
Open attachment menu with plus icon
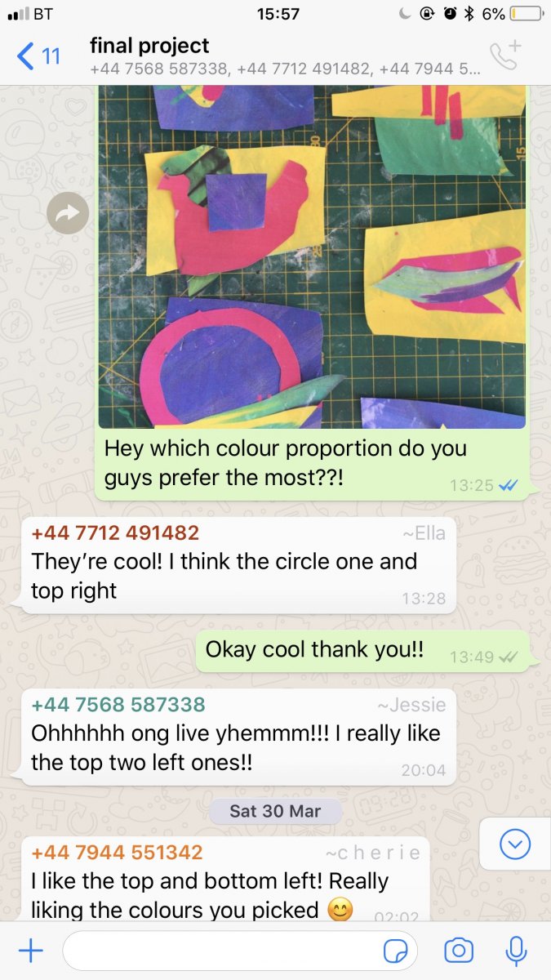[30, 951]
